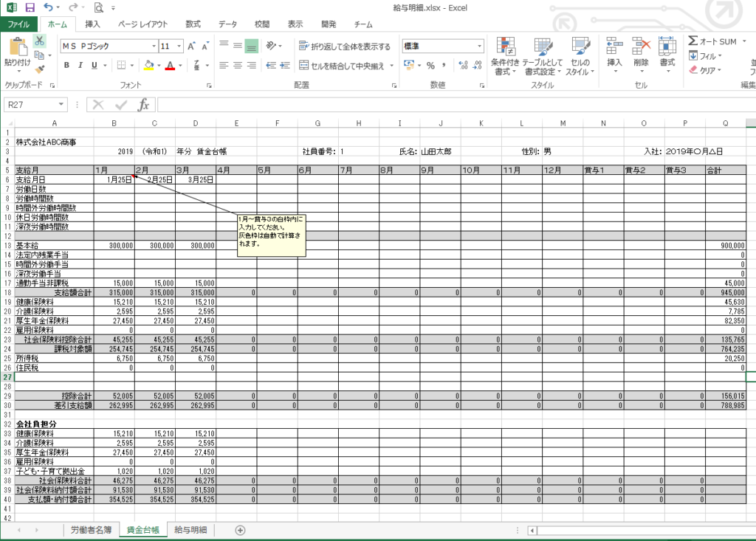Screen dimensions: 756x541
Task: Add a new sheet with plus button
Action: [240, 530]
